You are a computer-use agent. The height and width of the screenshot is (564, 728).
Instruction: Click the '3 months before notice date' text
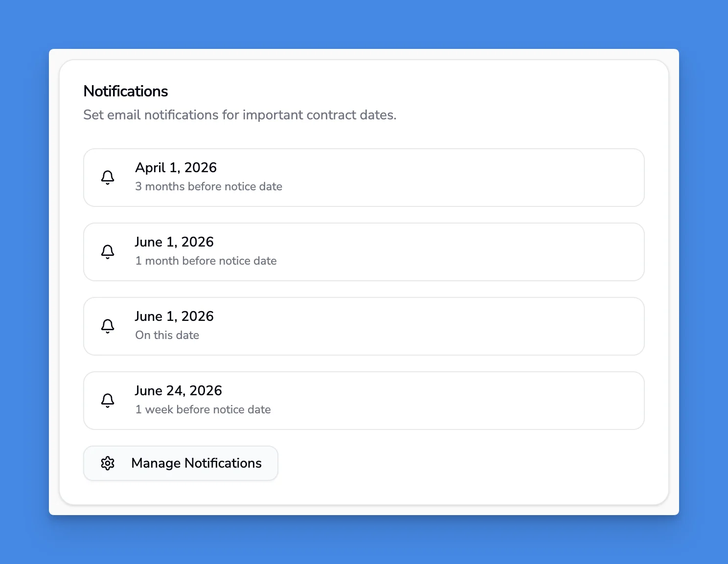[x=208, y=186]
